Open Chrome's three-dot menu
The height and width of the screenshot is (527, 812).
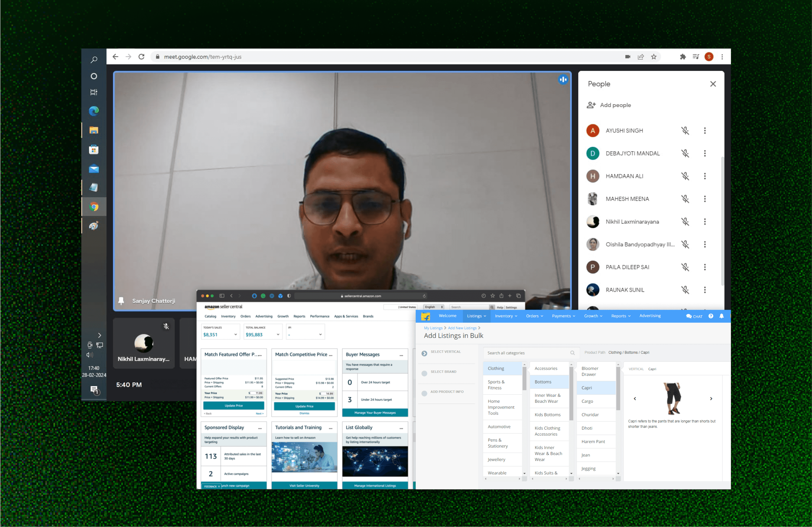click(x=722, y=57)
